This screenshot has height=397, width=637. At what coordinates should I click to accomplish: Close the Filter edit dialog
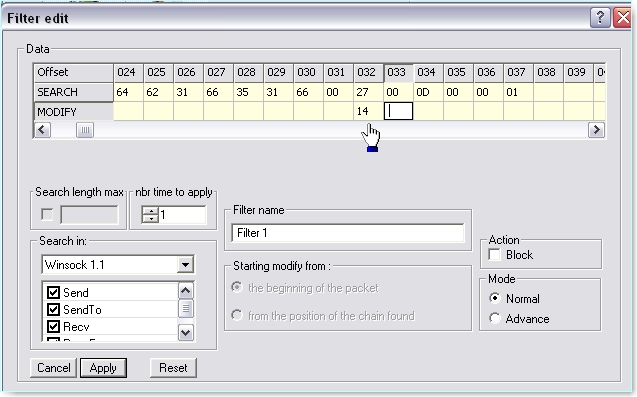(623, 18)
